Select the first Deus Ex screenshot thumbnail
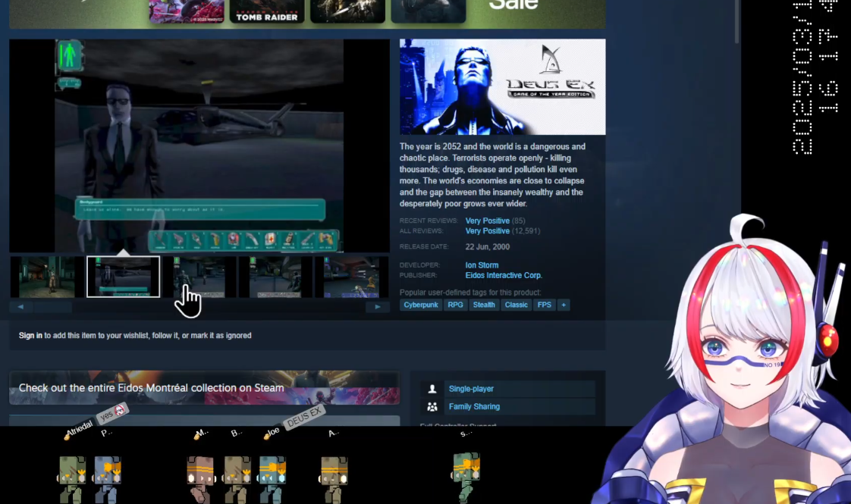Image resolution: width=851 pixels, height=504 pixels. [x=47, y=277]
